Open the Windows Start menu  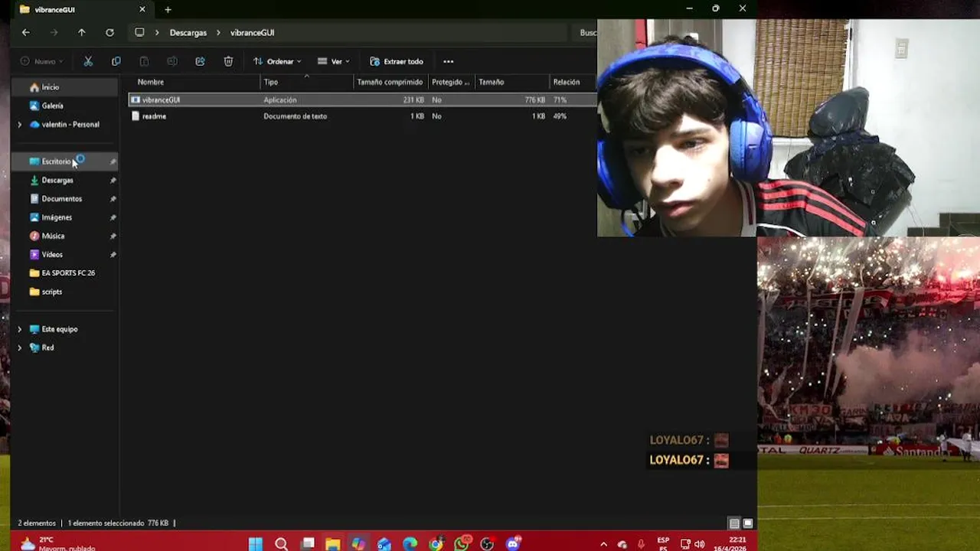[x=256, y=544]
